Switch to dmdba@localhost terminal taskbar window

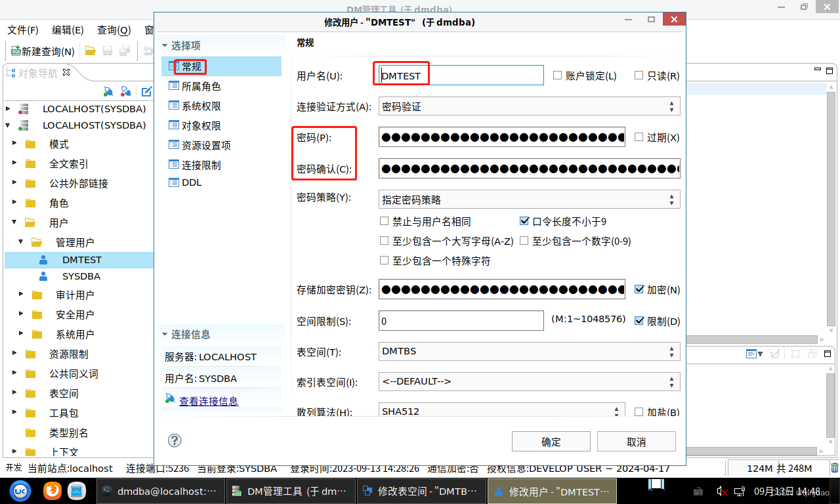click(x=159, y=491)
